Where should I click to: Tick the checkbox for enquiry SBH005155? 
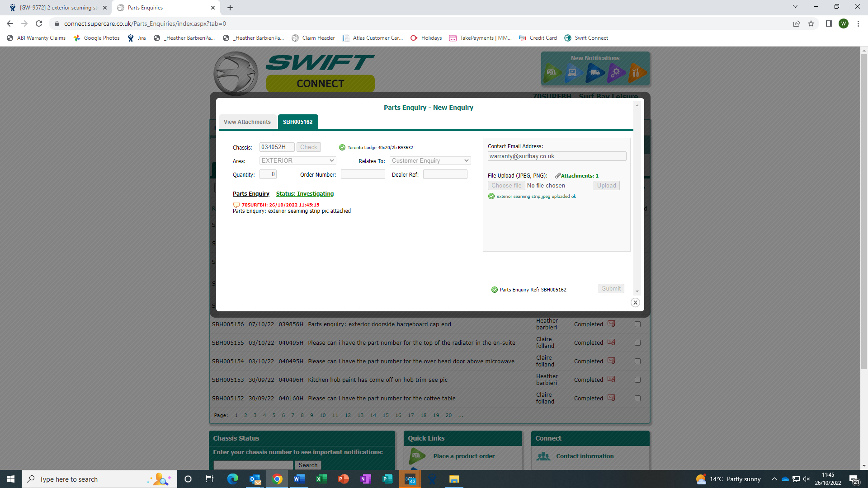tap(637, 343)
